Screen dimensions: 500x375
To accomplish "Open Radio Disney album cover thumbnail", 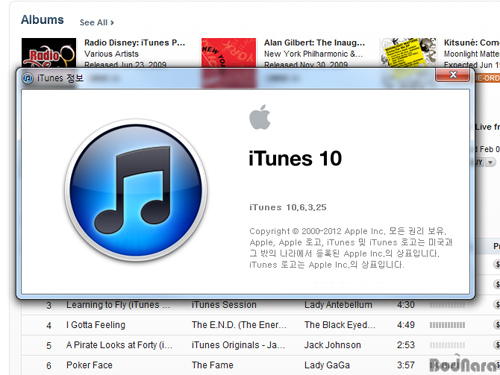I will (x=49, y=53).
